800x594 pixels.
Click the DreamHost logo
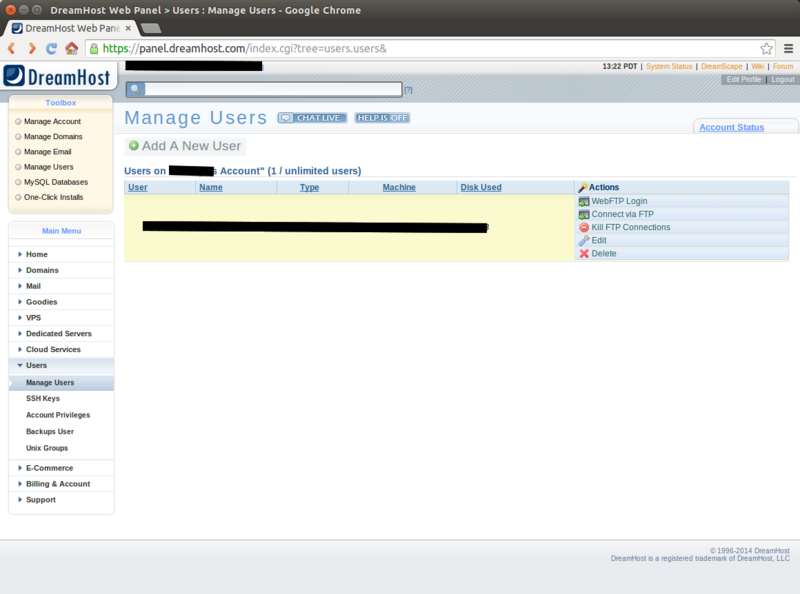[57, 76]
